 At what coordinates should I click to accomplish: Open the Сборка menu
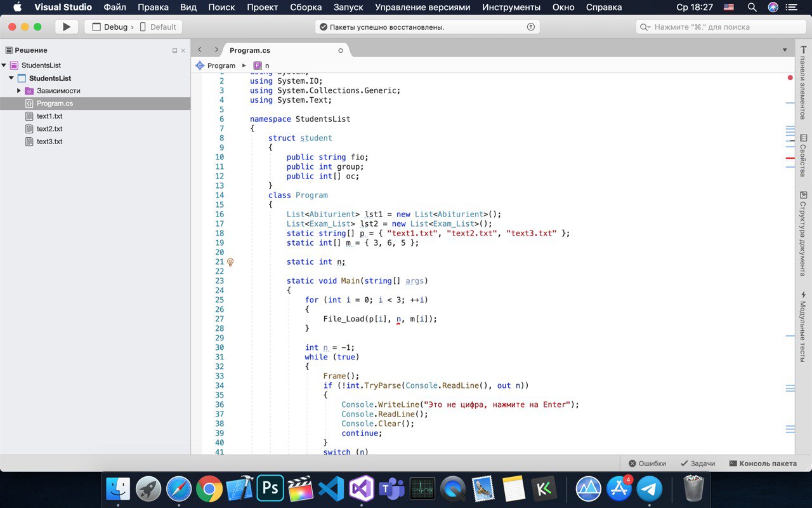[x=306, y=8]
